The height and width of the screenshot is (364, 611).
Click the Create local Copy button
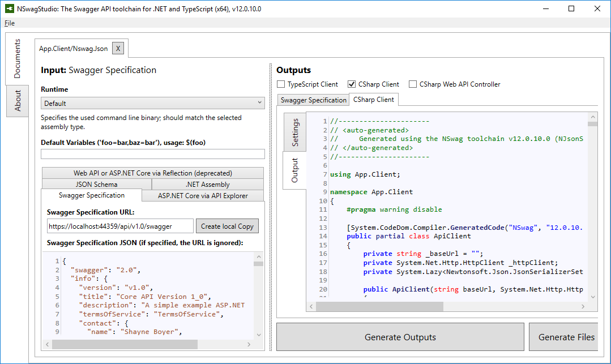coord(227,226)
